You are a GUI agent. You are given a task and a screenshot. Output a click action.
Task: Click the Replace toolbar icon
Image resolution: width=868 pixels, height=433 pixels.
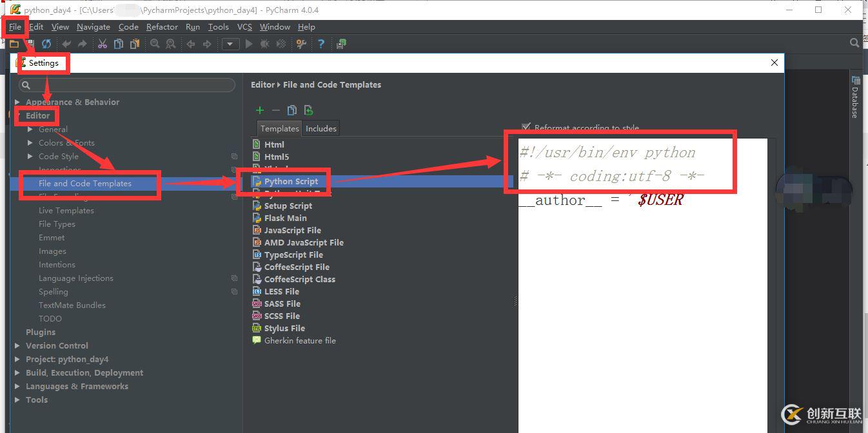[x=171, y=44]
